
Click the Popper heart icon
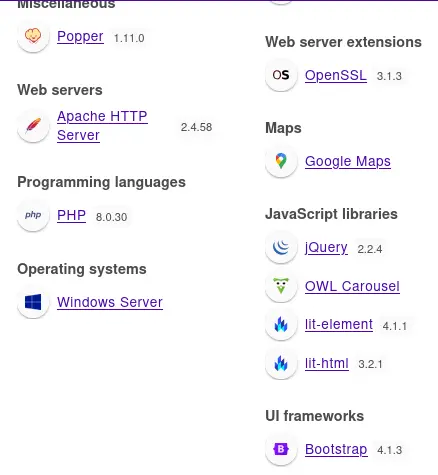(33, 36)
